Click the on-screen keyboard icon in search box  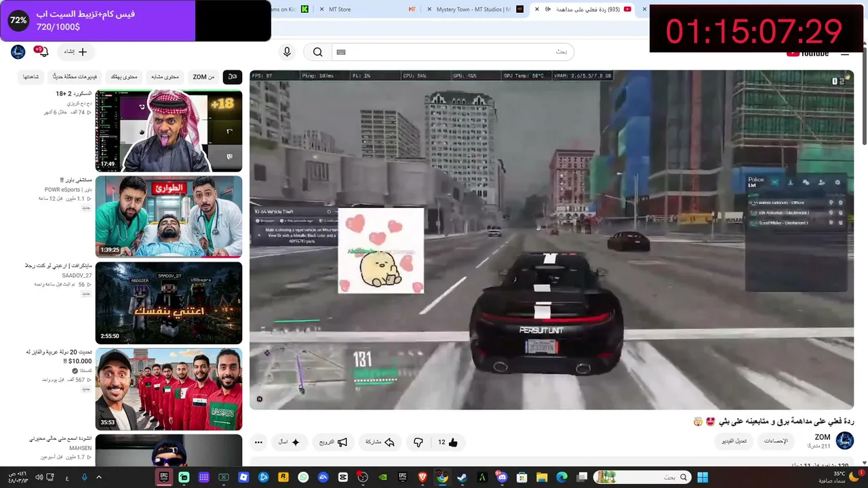(x=341, y=52)
